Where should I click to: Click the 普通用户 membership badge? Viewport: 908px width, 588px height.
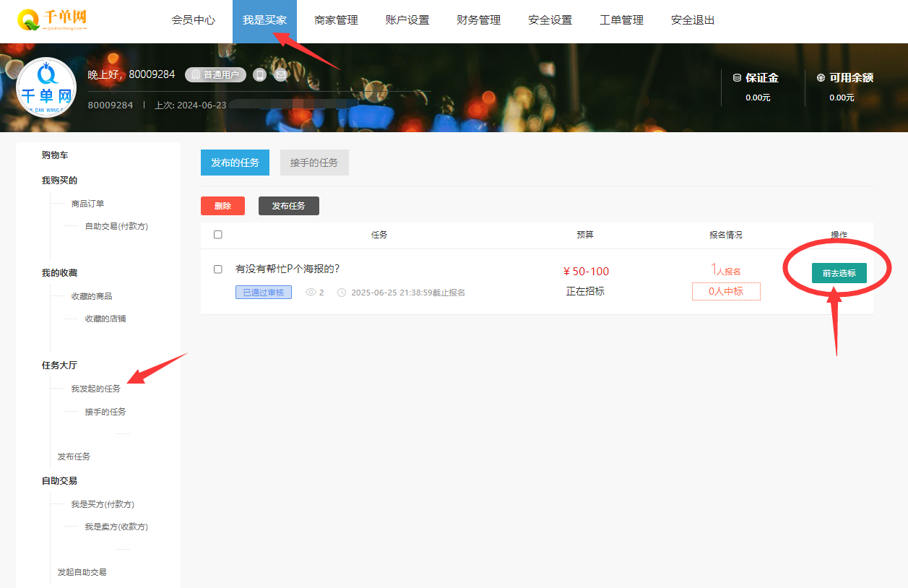point(215,74)
